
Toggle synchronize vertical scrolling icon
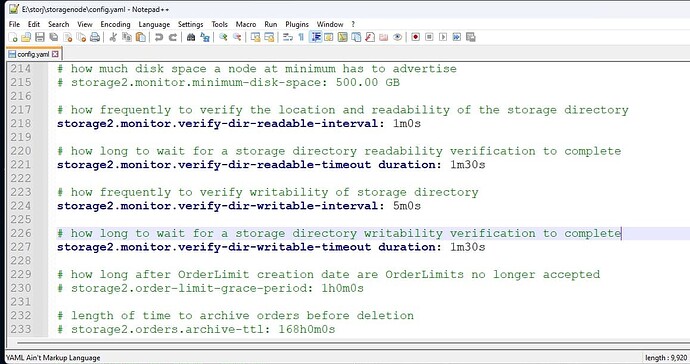point(255,37)
